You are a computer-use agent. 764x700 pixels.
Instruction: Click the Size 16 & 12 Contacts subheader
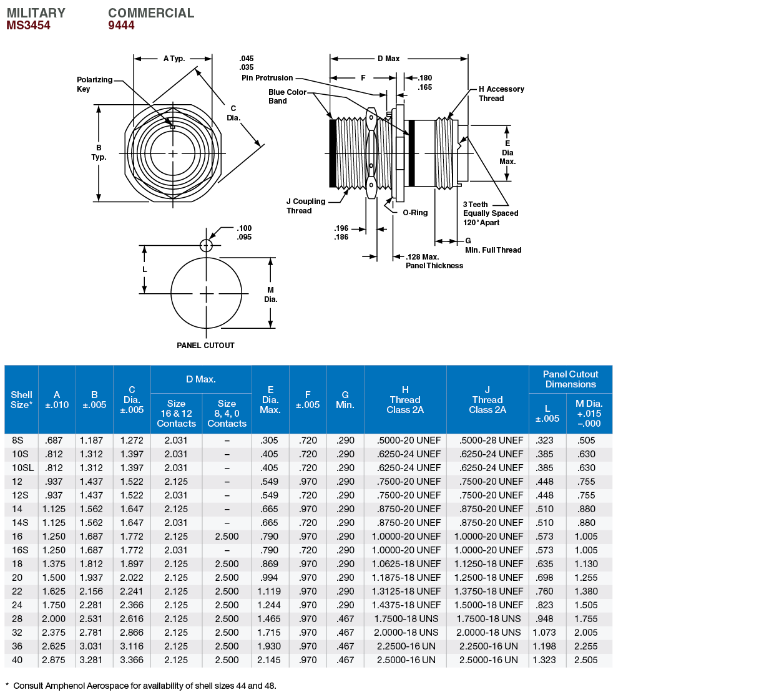click(x=176, y=414)
